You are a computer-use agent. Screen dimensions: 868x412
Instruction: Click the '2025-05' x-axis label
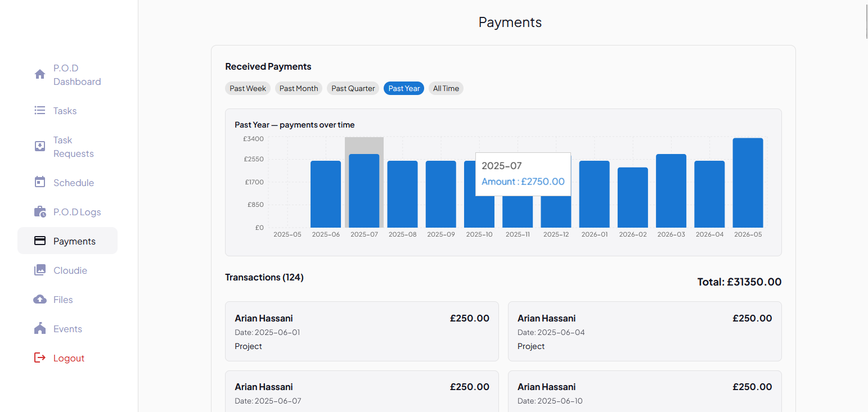click(x=287, y=234)
